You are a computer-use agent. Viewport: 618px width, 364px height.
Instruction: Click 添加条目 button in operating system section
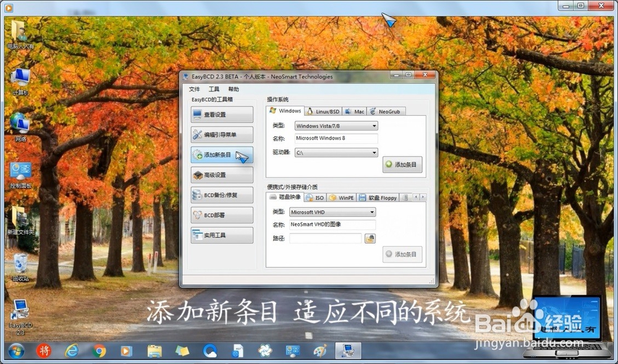[x=402, y=164]
